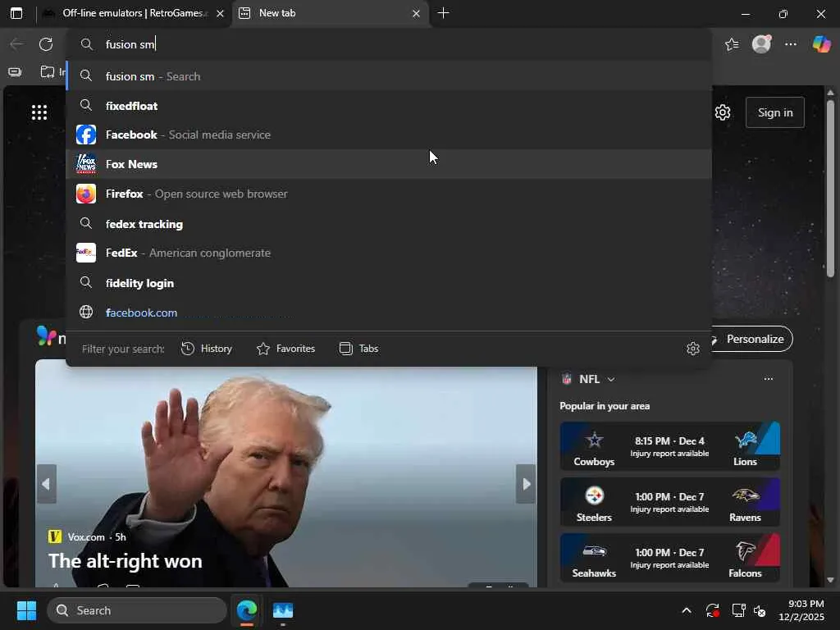Viewport: 840px width, 630px height.
Task: Click the taskbar Search box
Action: 137,610
